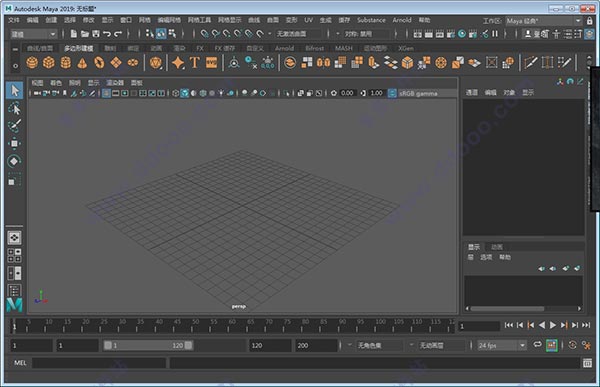Create a polygon cube from the shelf
The height and width of the screenshot is (387, 600).
click(49, 62)
